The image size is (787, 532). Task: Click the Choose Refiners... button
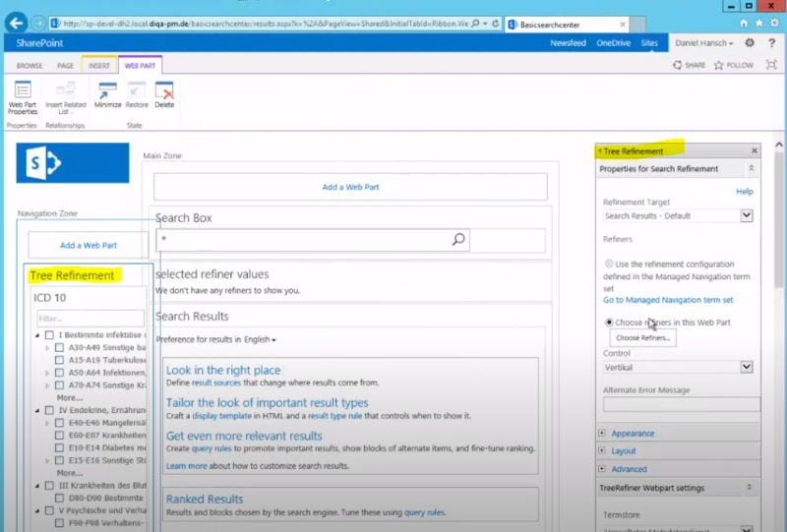coord(643,337)
